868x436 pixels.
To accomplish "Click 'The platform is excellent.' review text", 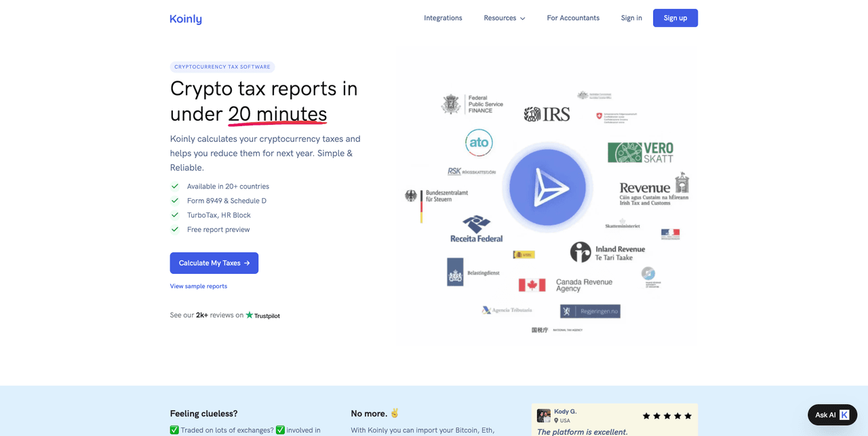I will pos(583,432).
